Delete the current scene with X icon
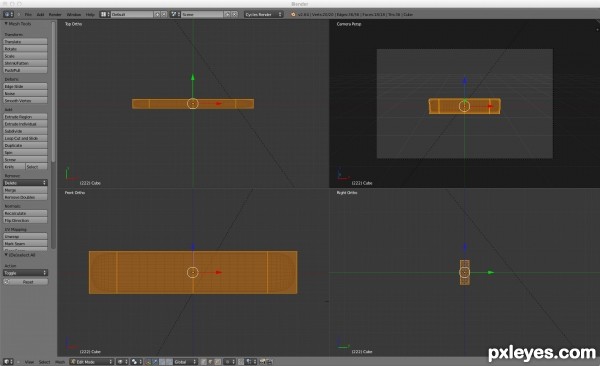Screen dimensions: 600x366 tap(235, 14)
